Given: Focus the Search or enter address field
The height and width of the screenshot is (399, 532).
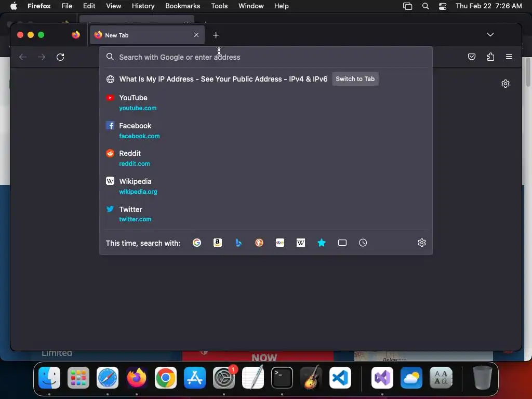Looking at the screenshot, I should coord(266,57).
